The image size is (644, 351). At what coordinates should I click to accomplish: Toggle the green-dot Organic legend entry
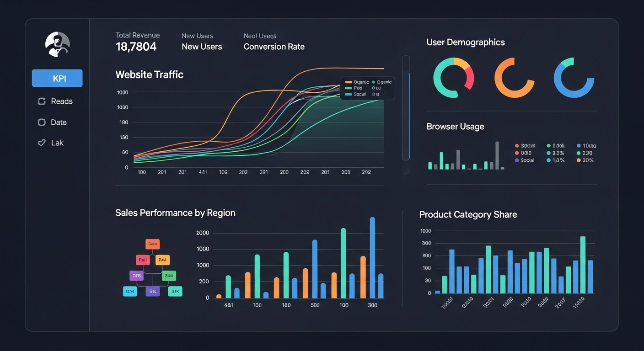[382, 82]
